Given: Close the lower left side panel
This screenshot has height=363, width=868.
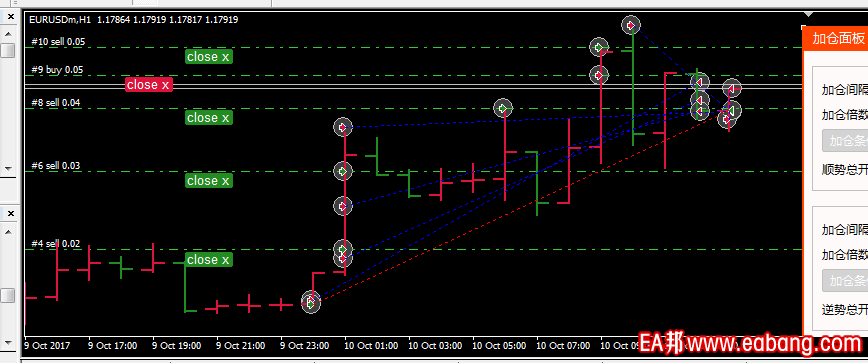Looking at the screenshot, I should pos(10,214).
